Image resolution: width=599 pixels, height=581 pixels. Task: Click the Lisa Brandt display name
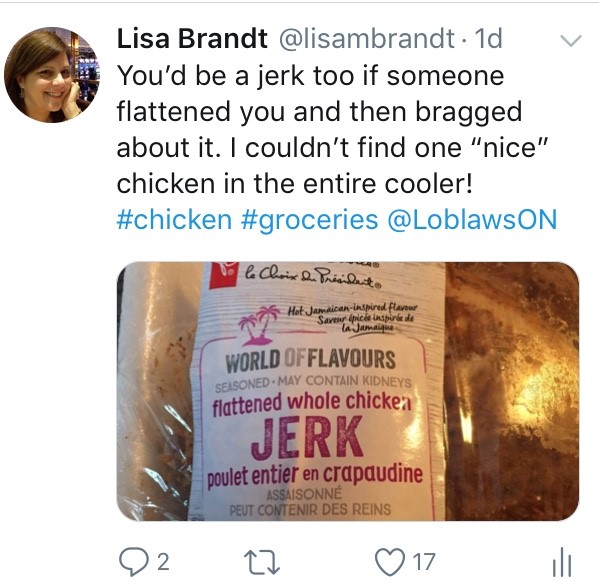tap(192, 39)
